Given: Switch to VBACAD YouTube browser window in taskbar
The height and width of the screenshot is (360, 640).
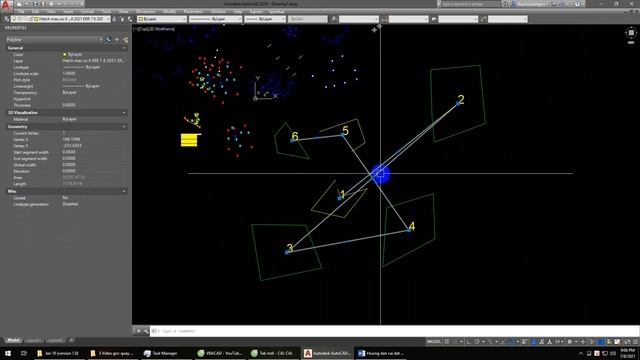Looking at the screenshot, I should [x=220, y=353].
